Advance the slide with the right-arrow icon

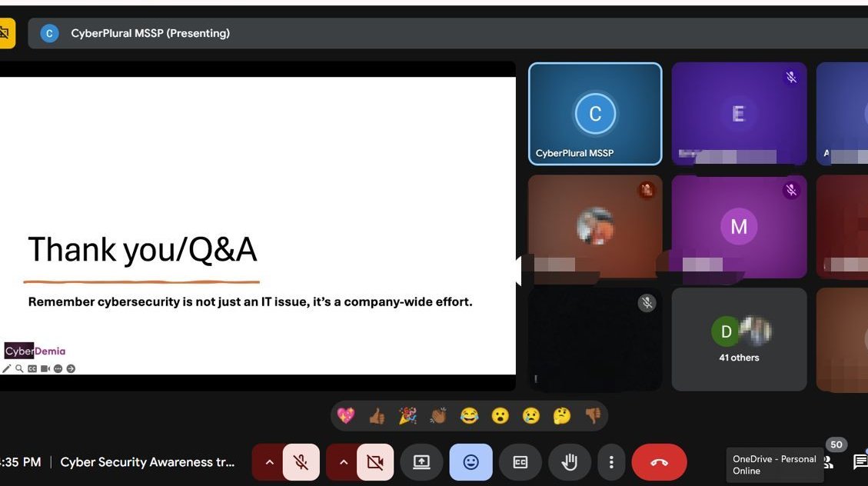coord(71,368)
